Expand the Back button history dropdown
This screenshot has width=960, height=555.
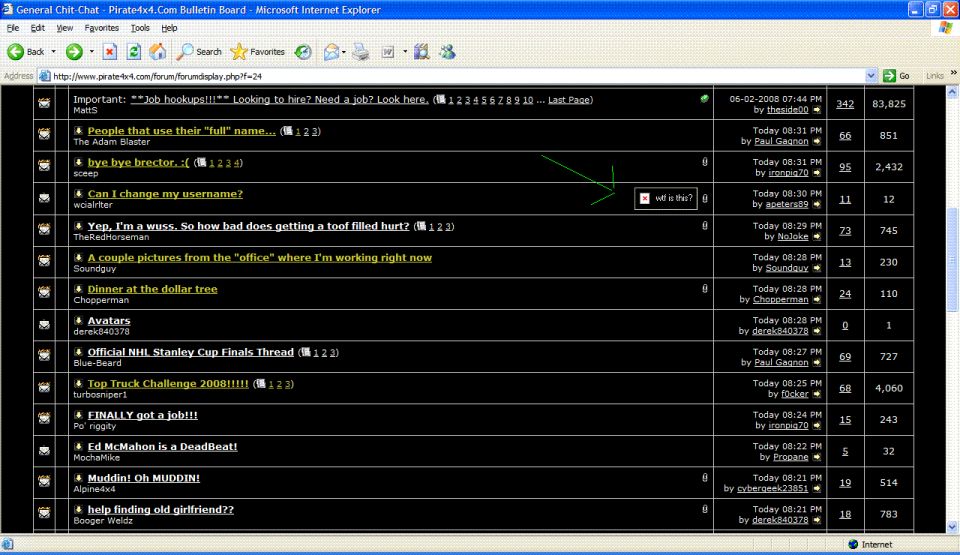(53, 52)
